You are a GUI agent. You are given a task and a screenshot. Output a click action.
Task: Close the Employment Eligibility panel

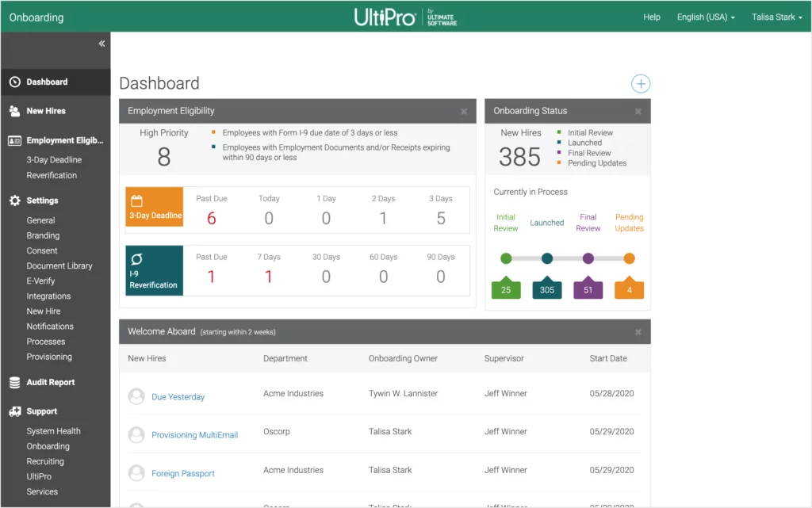[x=464, y=112]
